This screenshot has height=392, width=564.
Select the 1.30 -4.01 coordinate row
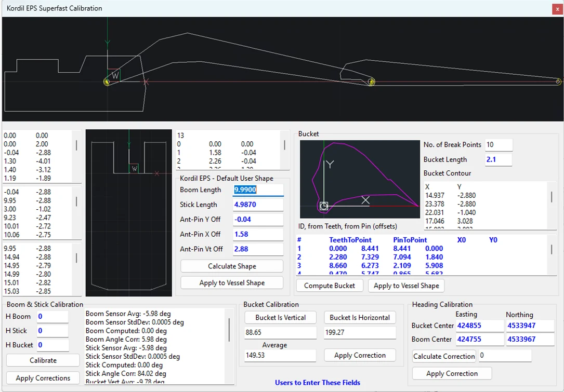[x=27, y=161]
